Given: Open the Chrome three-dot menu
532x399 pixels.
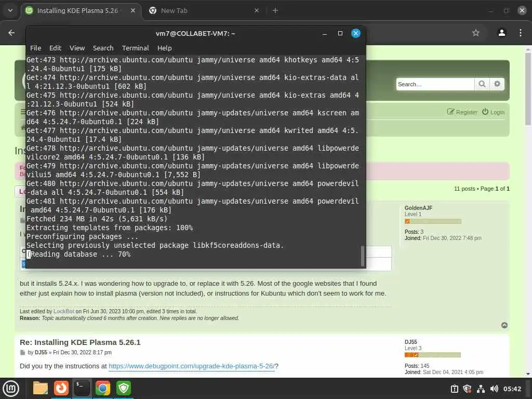Looking at the screenshot, I should [x=521, y=33].
